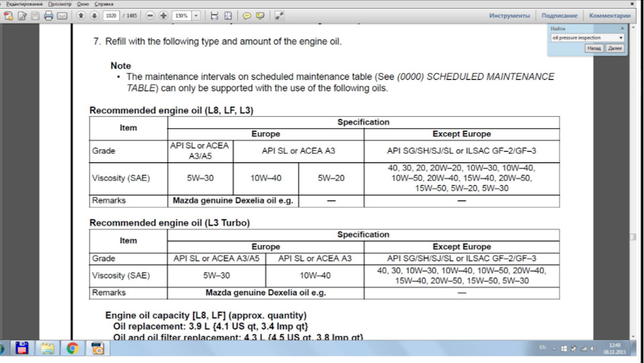Click heading 'Recommended engine oil (L8, LF, L3)'
644x363 pixels.
coord(171,111)
